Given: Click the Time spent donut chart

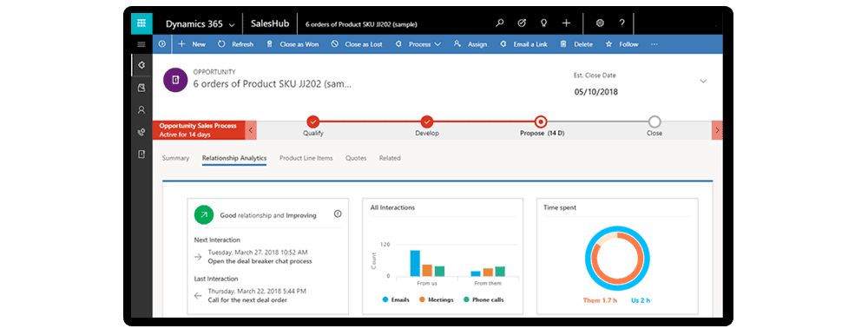Looking at the screenshot, I should point(616,259).
